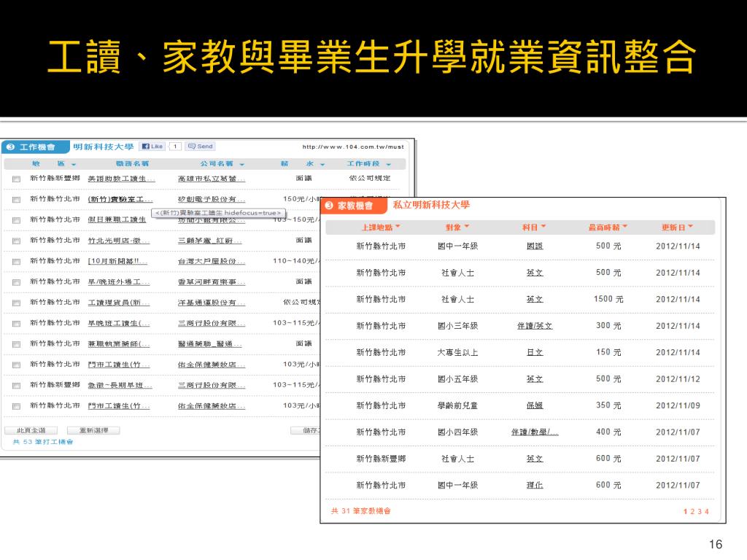The image size is (747, 560).
Task: Expand the 對象 column filter arrow
Action: pyautogui.click(x=467, y=227)
